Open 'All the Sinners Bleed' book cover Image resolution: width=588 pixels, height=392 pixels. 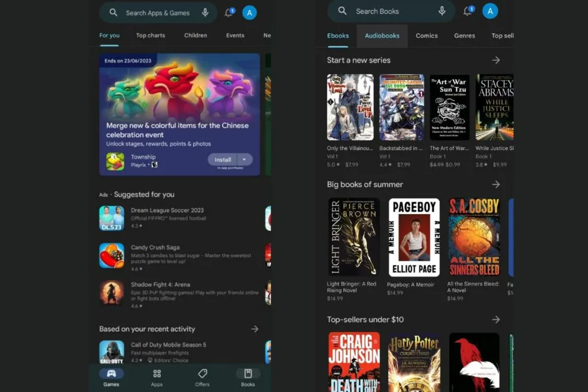point(474,237)
